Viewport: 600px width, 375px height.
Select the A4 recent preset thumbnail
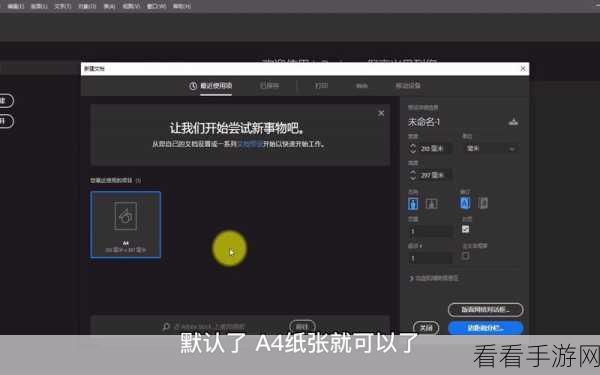pyautogui.click(x=126, y=225)
